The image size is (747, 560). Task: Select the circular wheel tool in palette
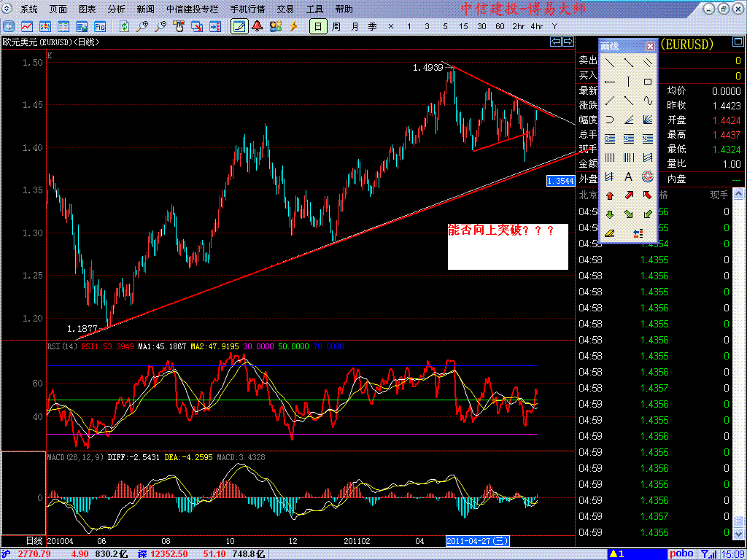[x=648, y=176]
